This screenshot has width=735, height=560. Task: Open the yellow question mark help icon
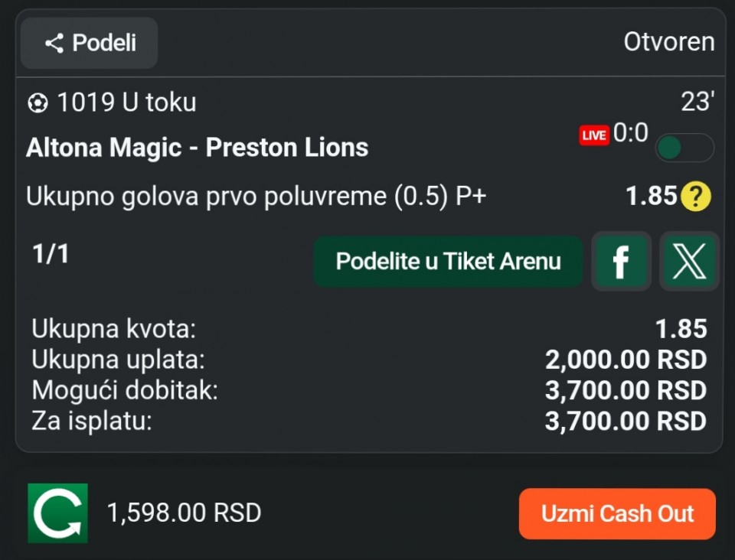pyautogui.click(x=696, y=196)
